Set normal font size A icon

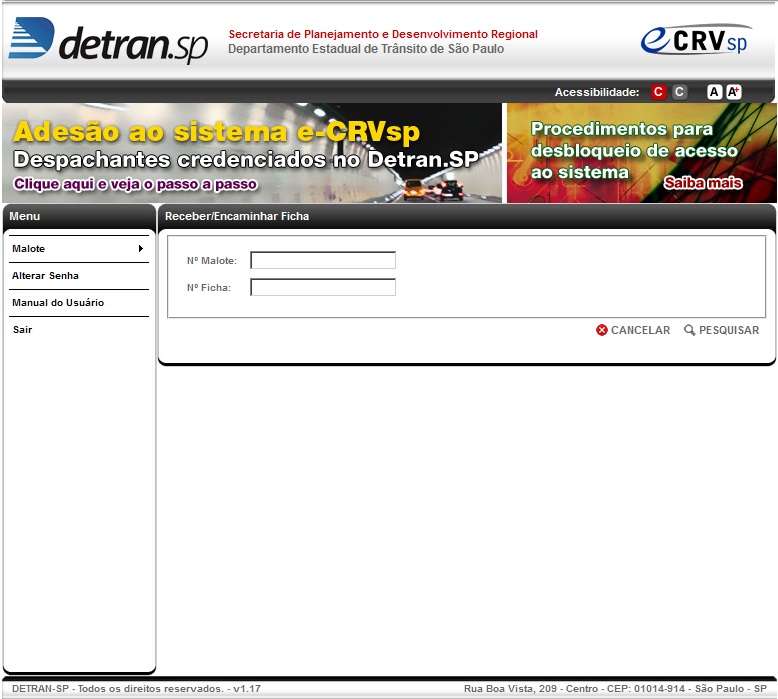714,92
